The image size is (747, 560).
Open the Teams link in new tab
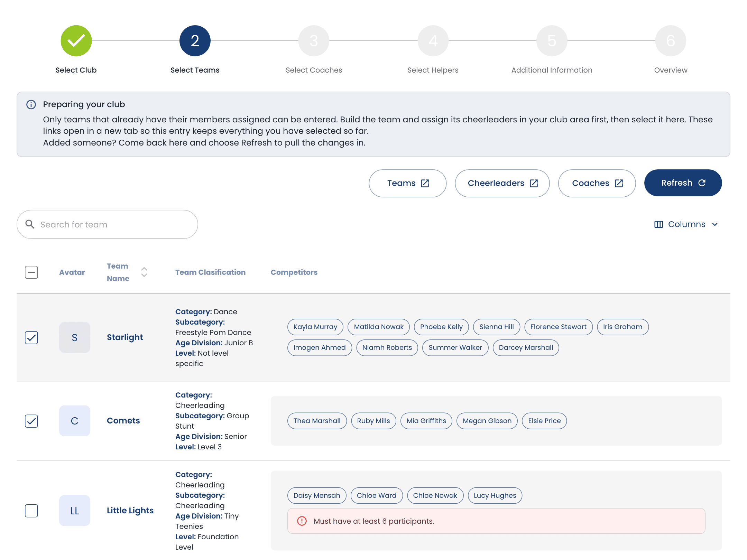coord(408,183)
